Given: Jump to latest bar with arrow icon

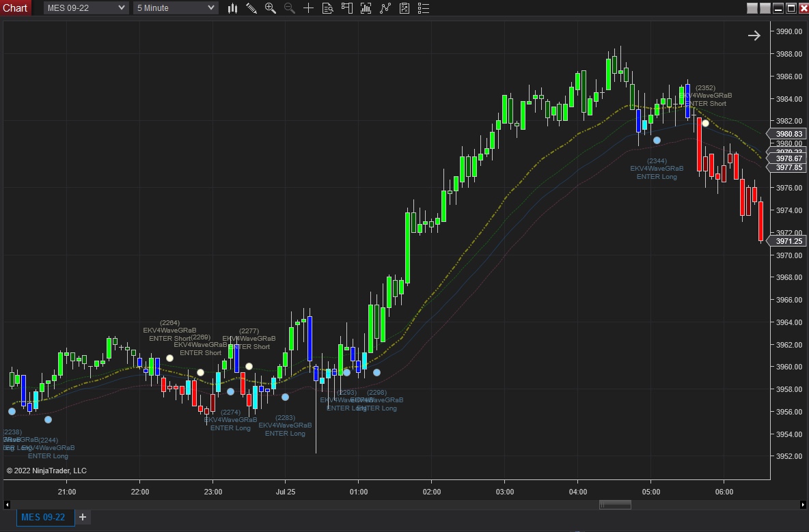Looking at the screenshot, I should pyautogui.click(x=754, y=36).
